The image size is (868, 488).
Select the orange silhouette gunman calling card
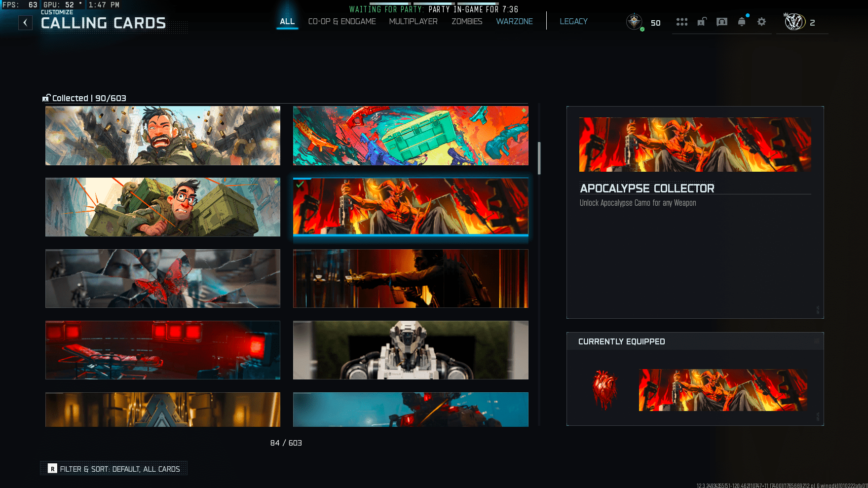click(x=411, y=279)
